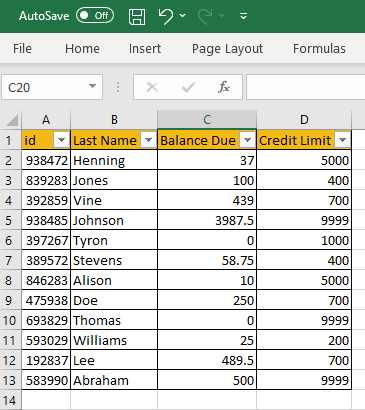Click the Johnson last name cell
365x410 pixels.
coord(114,220)
